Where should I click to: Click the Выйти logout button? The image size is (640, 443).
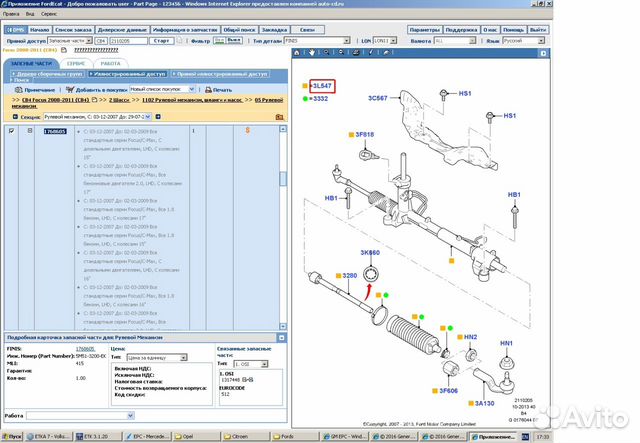point(538,30)
